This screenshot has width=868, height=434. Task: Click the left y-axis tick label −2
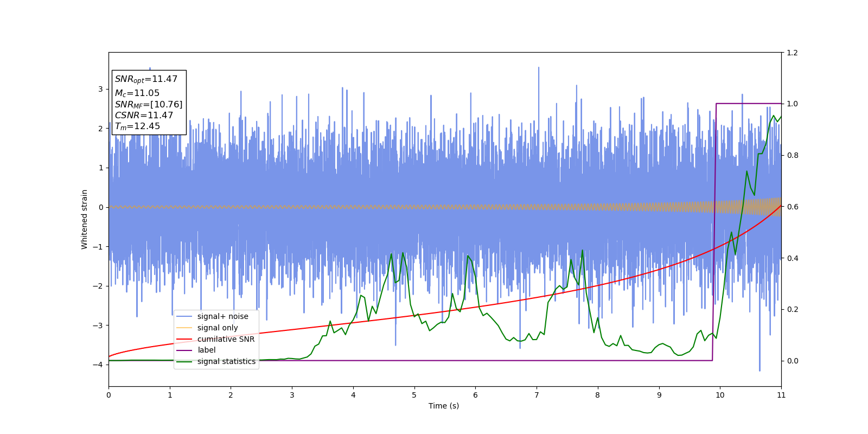point(97,286)
